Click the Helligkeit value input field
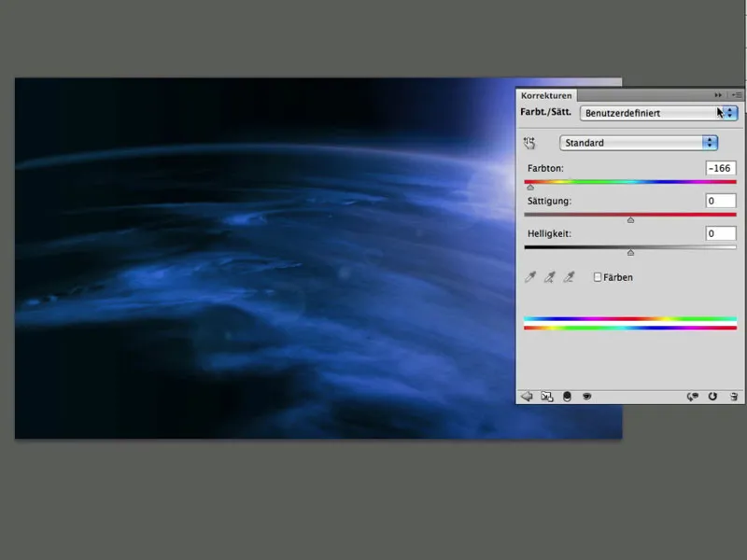747x560 pixels. tap(721, 234)
